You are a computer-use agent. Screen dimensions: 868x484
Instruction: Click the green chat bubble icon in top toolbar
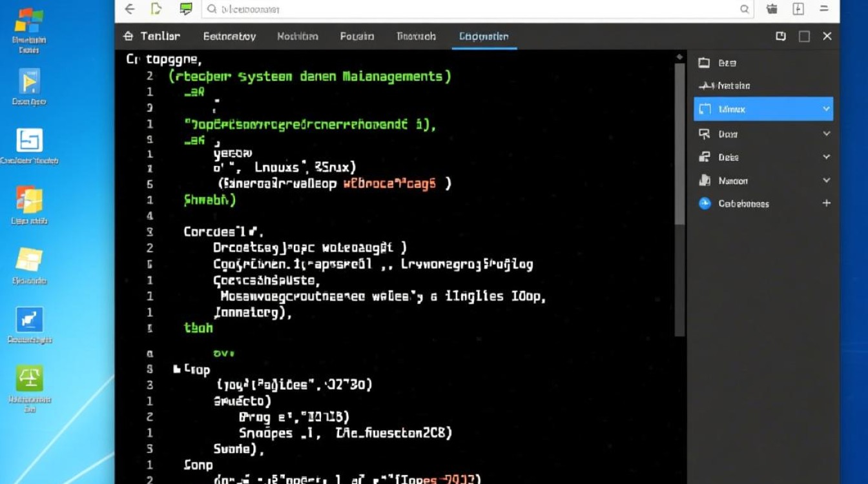tap(185, 9)
